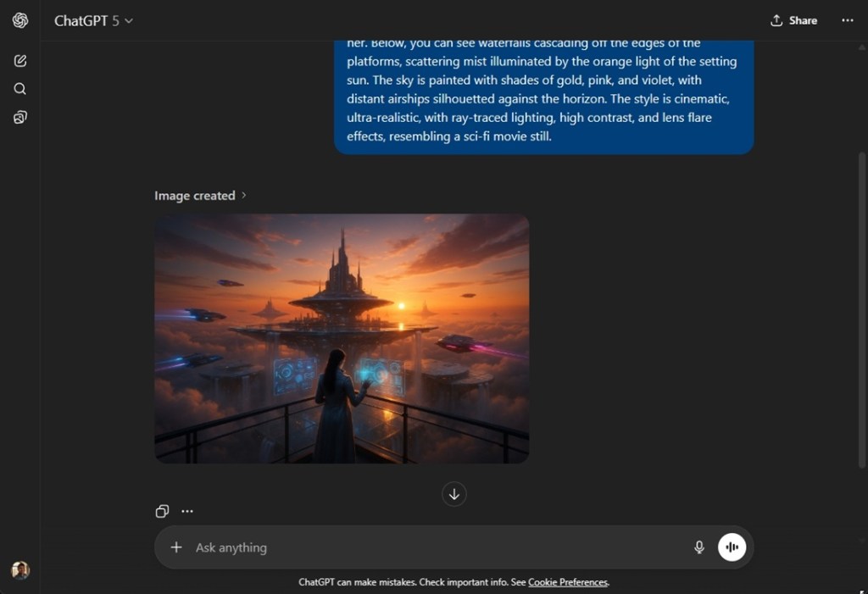The image size is (868, 594).
Task: Start a new chat from the sidebar
Action: click(x=19, y=60)
